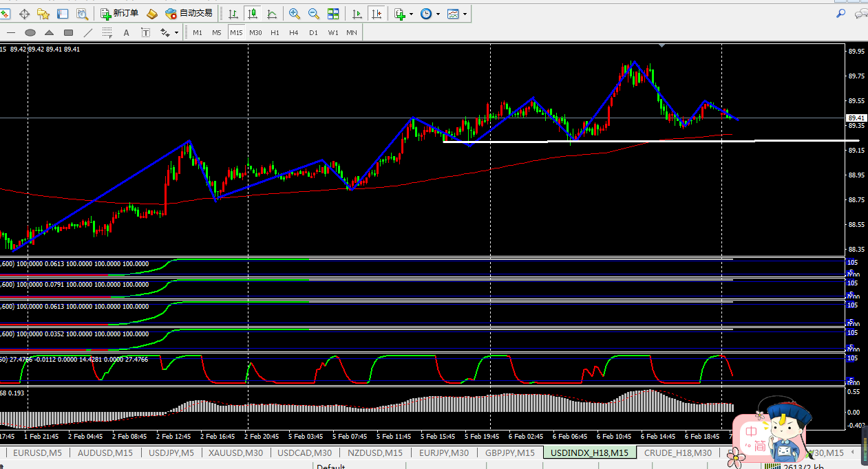868x469 pixels.
Task: Zoom out on the chart
Action: click(314, 14)
